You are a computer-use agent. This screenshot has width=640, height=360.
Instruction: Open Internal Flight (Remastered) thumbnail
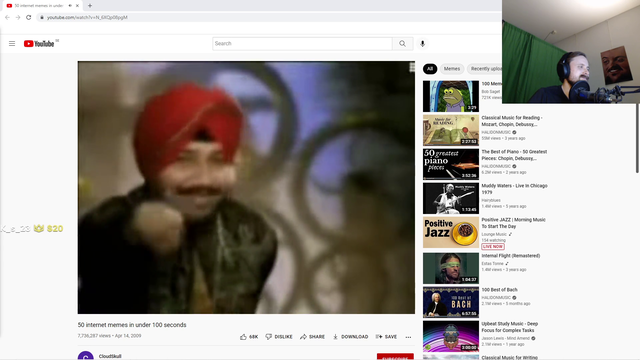pos(451,268)
